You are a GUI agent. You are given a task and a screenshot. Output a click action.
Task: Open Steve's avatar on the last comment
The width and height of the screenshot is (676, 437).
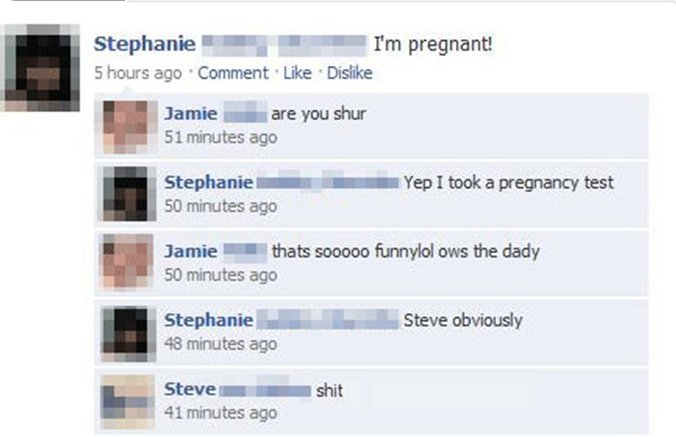click(127, 402)
